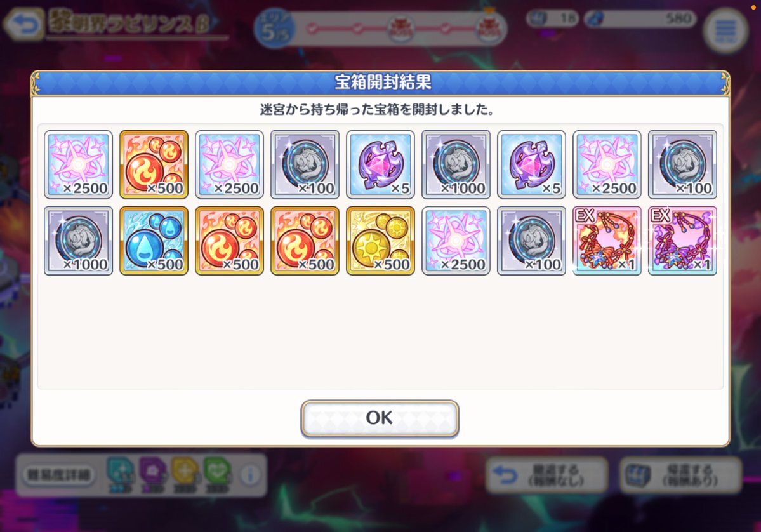Select the first purple gem x5 item
This screenshot has width=761, height=532.
pos(381,164)
